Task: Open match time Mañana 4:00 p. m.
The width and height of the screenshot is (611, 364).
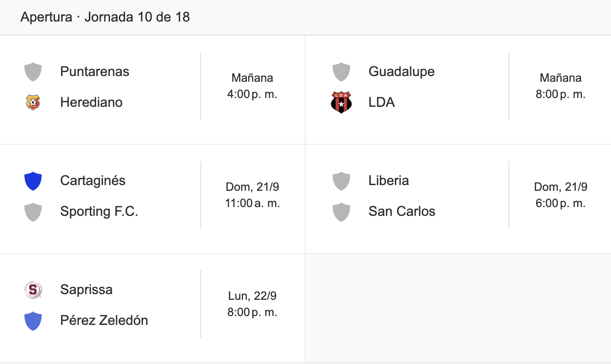Action: (x=252, y=86)
